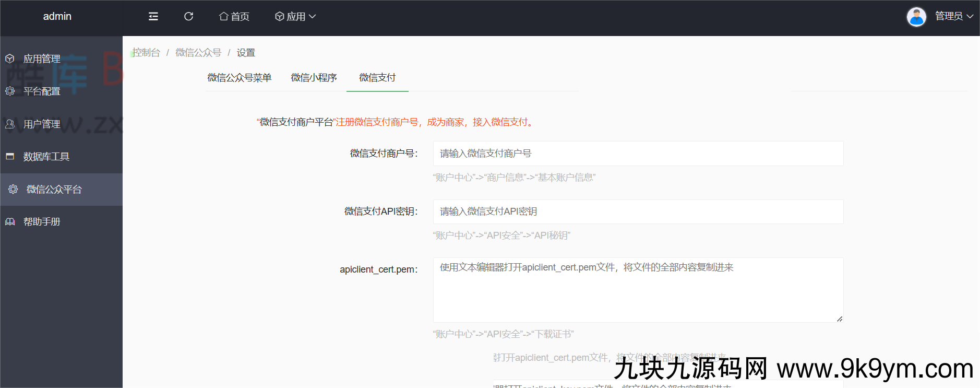Image resolution: width=980 pixels, height=388 pixels.
Task: Open 帮助手册 in the sidebar
Action: 61,221
